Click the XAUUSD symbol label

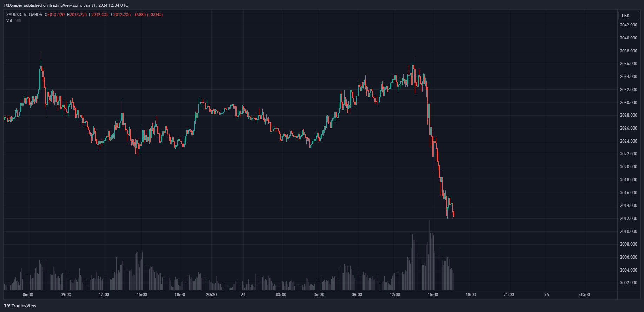pyautogui.click(x=14, y=15)
